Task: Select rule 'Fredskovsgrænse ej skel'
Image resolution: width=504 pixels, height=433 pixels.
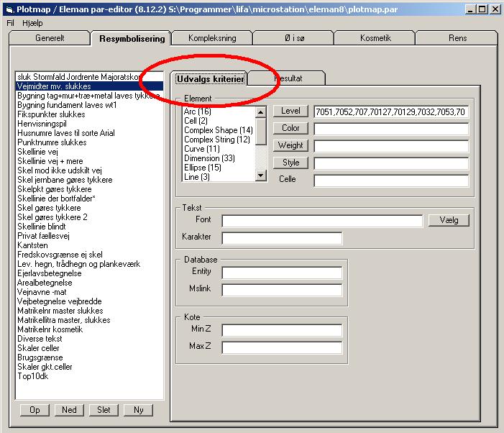Action: [x=89, y=255]
